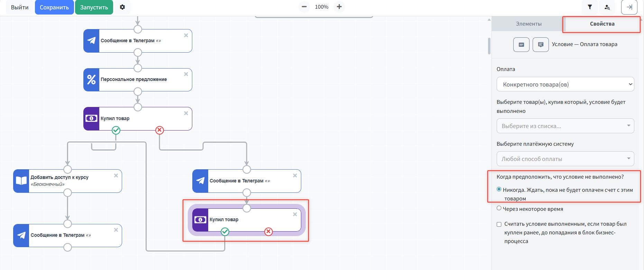The height and width of the screenshot is (270, 644).
Task: Switch to the Элементы tab
Action: pos(528,24)
